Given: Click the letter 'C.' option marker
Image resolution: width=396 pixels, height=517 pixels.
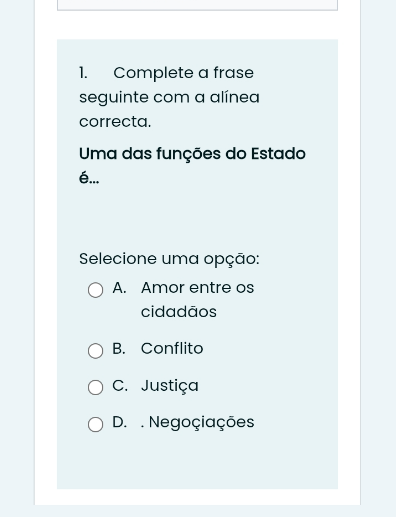Looking at the screenshot, I should tap(120, 385).
